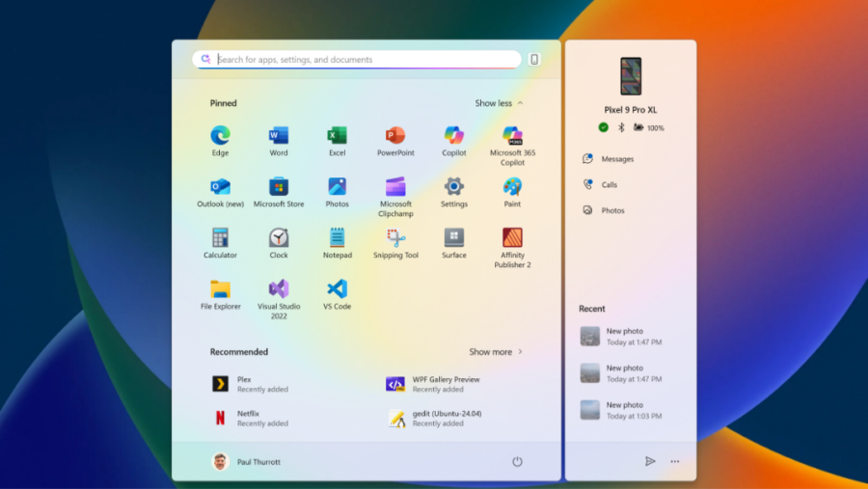Image resolution: width=868 pixels, height=489 pixels.
Task: Open the Copilot app icon
Action: (454, 141)
